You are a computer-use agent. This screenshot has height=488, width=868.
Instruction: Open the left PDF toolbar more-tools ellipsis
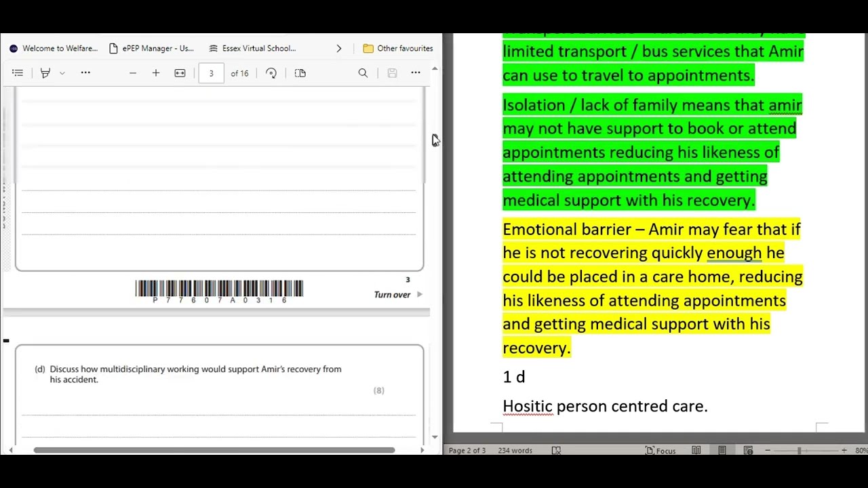click(85, 73)
